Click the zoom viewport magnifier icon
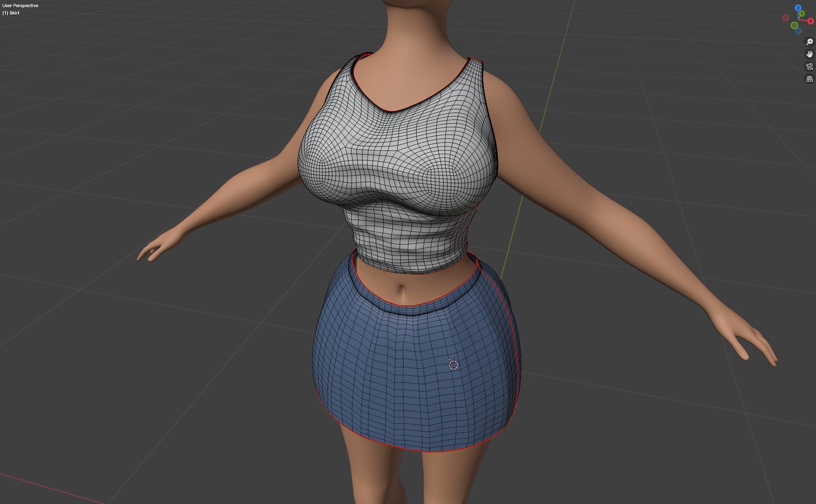 [809, 42]
